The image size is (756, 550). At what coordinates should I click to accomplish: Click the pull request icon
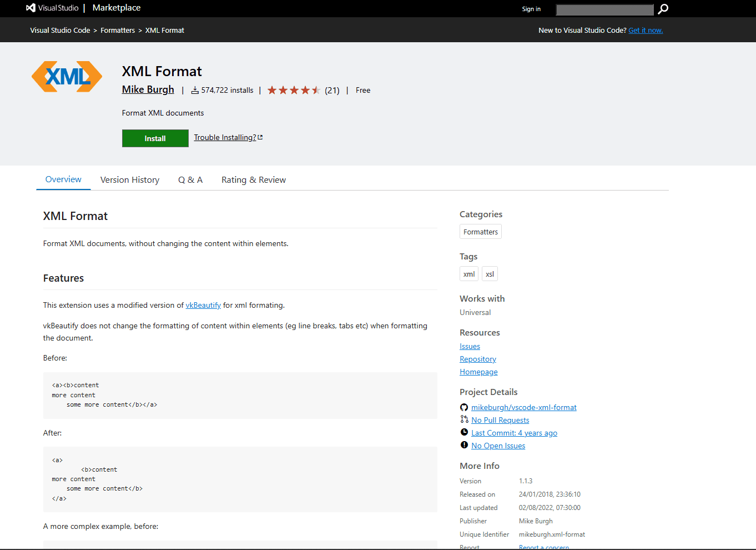[464, 419]
